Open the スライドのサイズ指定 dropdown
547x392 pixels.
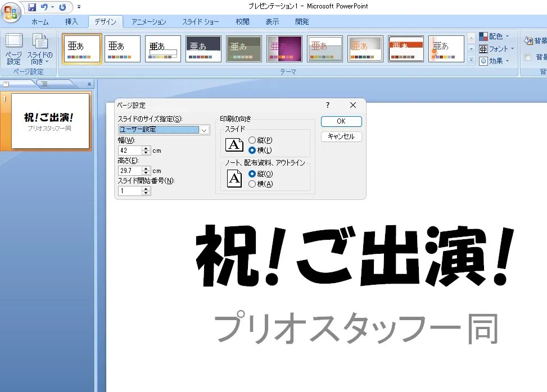(x=205, y=130)
